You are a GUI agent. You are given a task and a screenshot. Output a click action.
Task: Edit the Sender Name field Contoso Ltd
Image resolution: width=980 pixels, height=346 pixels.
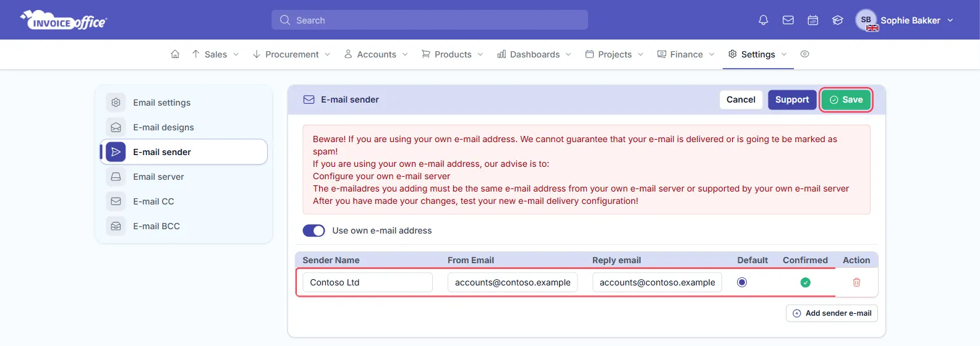367,282
